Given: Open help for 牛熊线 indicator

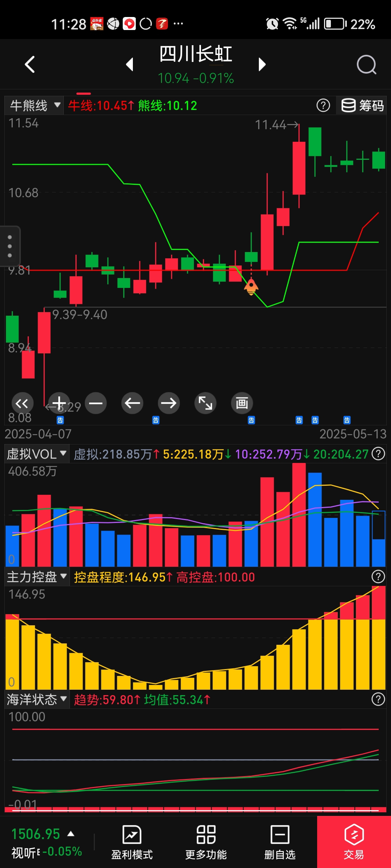Looking at the screenshot, I should (x=323, y=106).
